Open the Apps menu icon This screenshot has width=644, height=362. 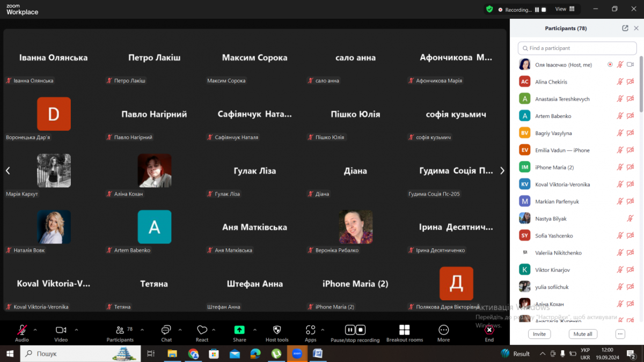tap(310, 330)
